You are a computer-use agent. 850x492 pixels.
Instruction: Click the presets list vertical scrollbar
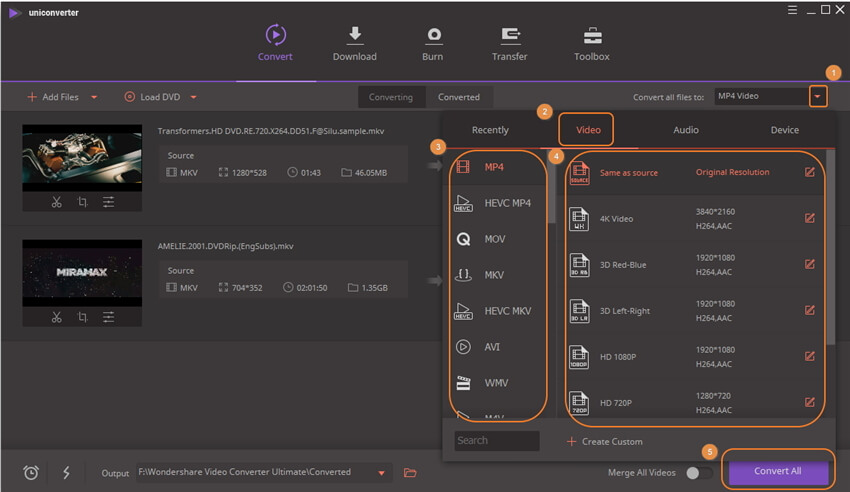(x=830, y=247)
